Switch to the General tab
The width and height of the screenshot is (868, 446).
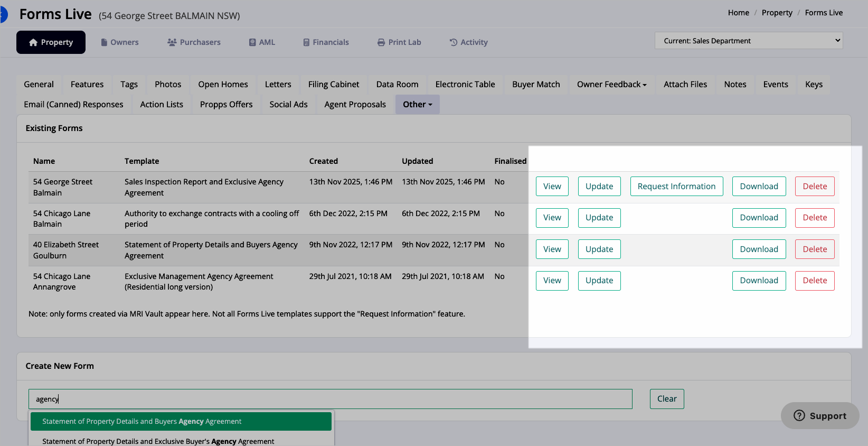click(39, 85)
